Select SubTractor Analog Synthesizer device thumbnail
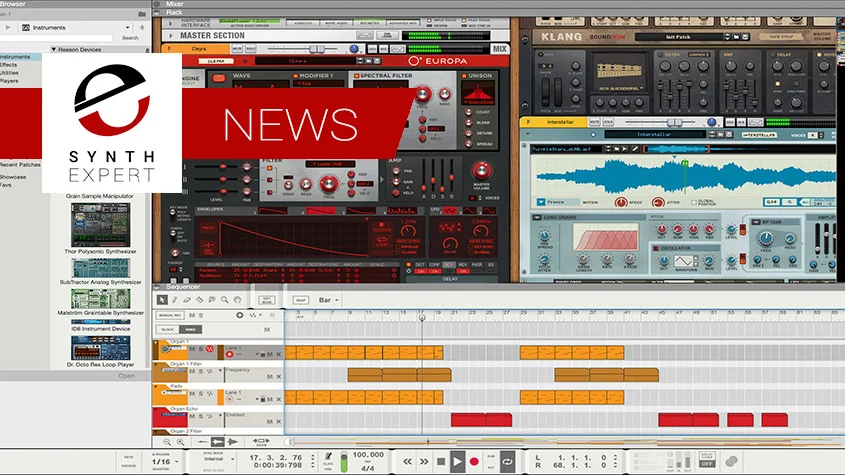Image resolution: width=845 pixels, height=475 pixels. [x=100, y=268]
